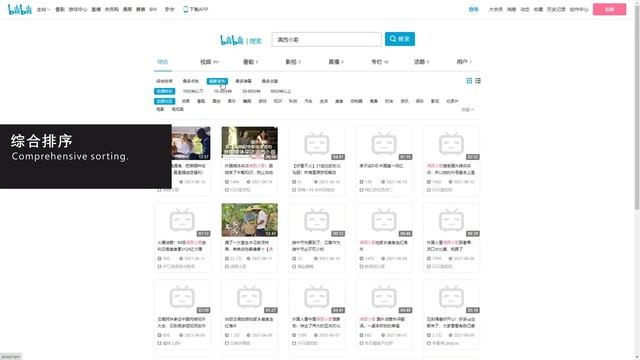Open the 综合 results tab

pyautogui.click(x=162, y=62)
